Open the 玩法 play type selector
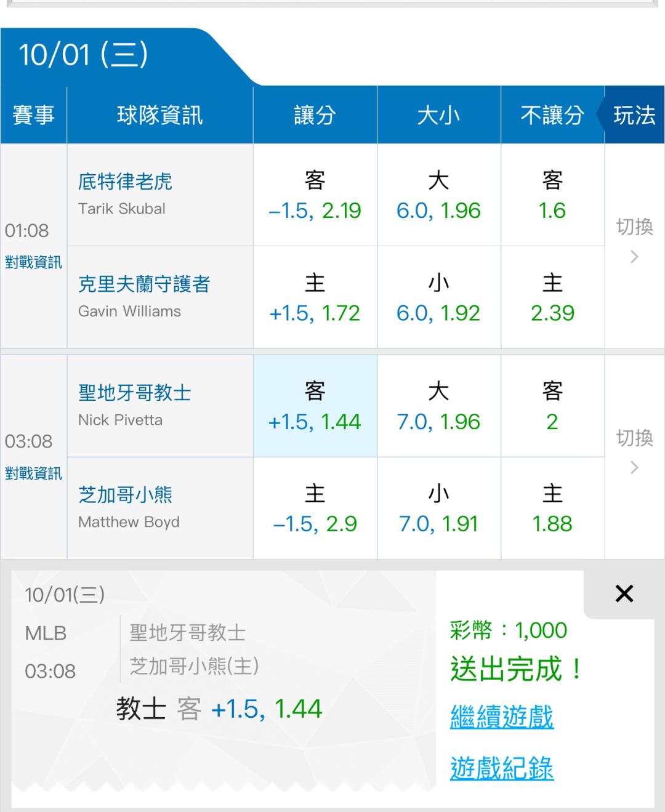665x812 pixels. click(x=634, y=115)
